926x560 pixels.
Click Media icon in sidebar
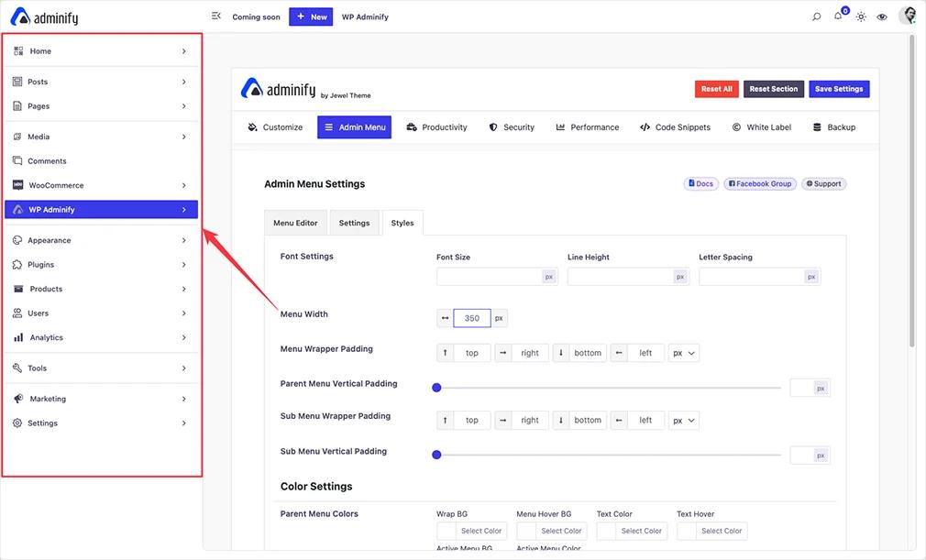click(17, 137)
